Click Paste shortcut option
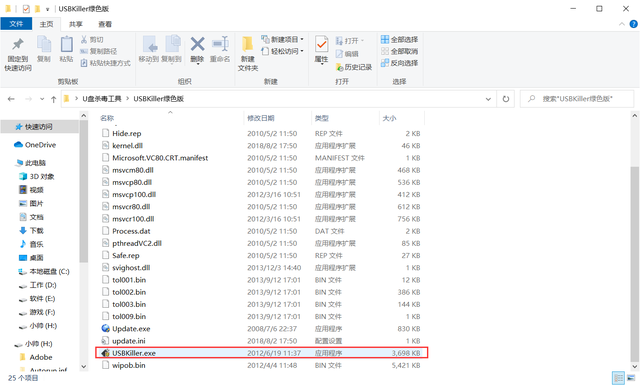Viewport: 640px width, 385px height. pyautogui.click(x=106, y=63)
